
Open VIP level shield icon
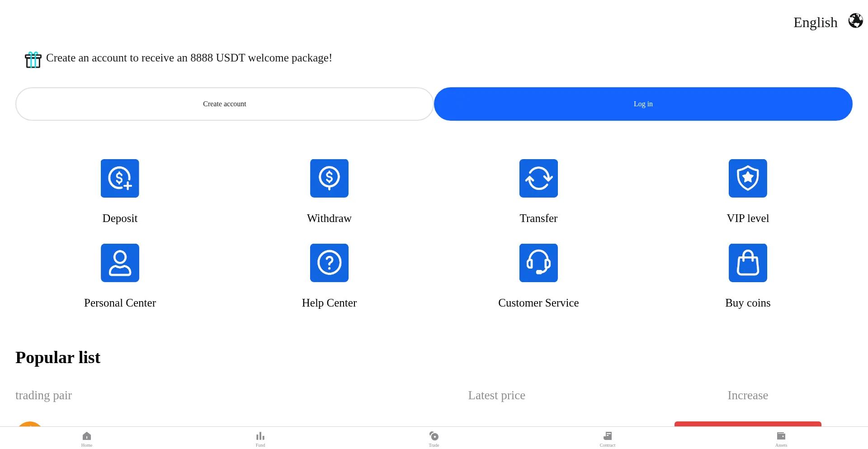[748, 178]
